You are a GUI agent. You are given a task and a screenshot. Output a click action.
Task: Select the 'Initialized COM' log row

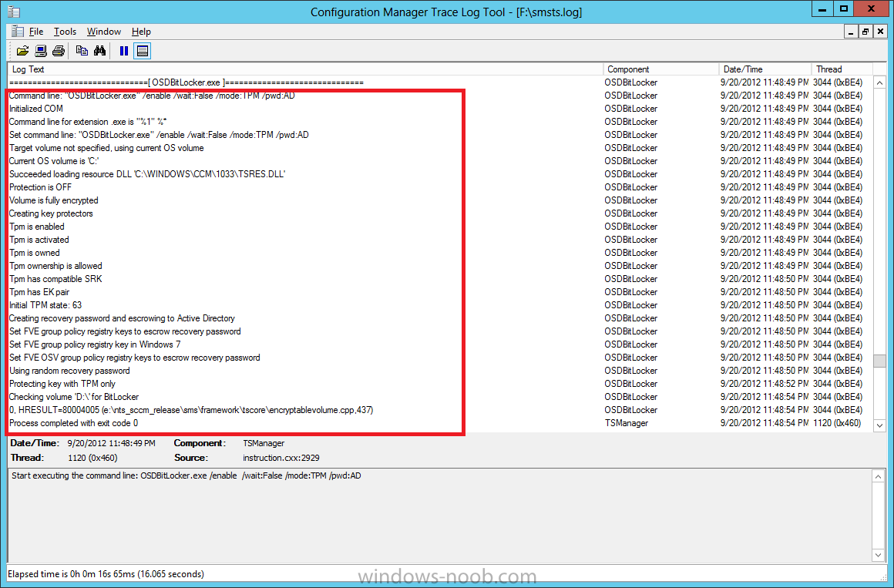tap(440, 109)
